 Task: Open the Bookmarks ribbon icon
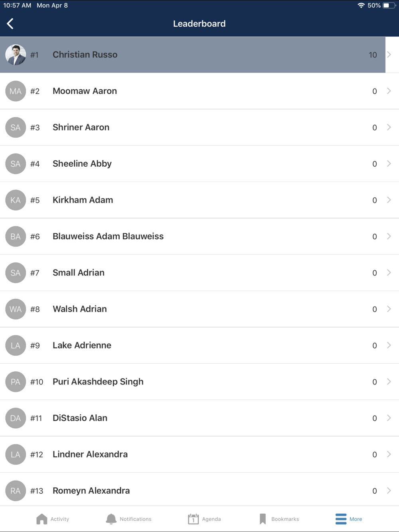pos(263,519)
